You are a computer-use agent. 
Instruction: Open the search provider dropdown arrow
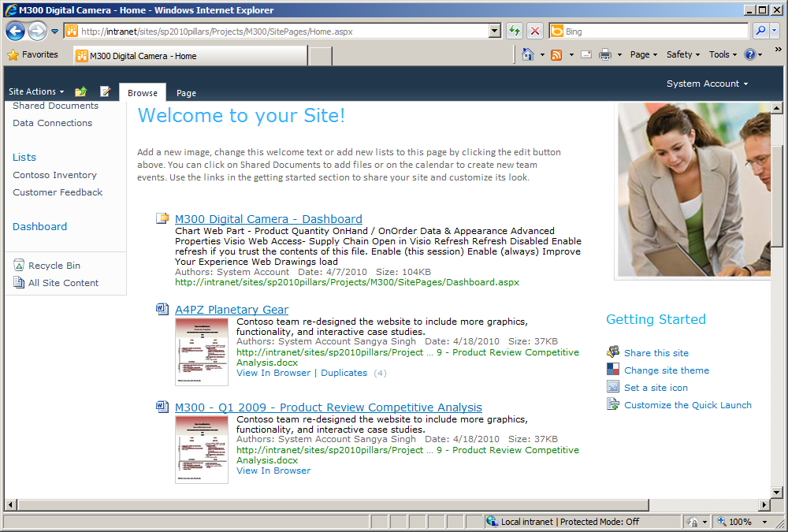pos(775,32)
